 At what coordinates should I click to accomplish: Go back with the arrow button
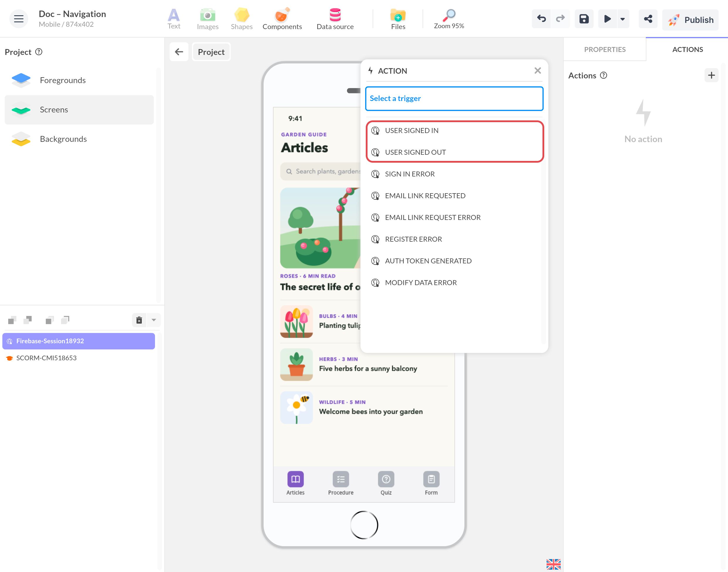tap(179, 52)
